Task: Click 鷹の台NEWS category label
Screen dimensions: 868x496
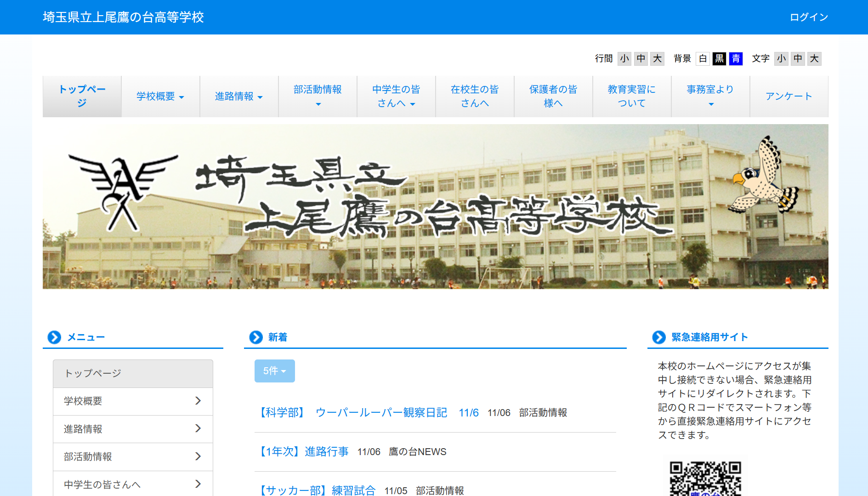Action: coord(418,452)
